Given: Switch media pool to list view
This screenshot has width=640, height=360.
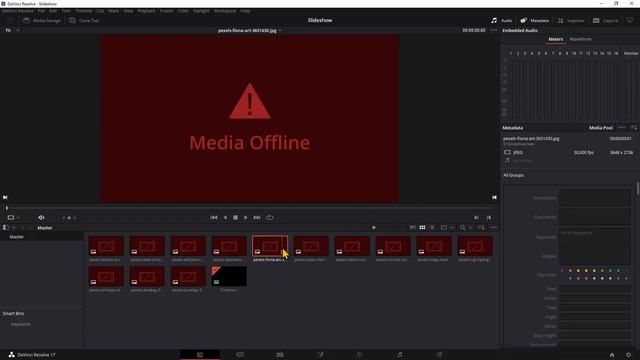Looking at the screenshot, I should point(432,228).
